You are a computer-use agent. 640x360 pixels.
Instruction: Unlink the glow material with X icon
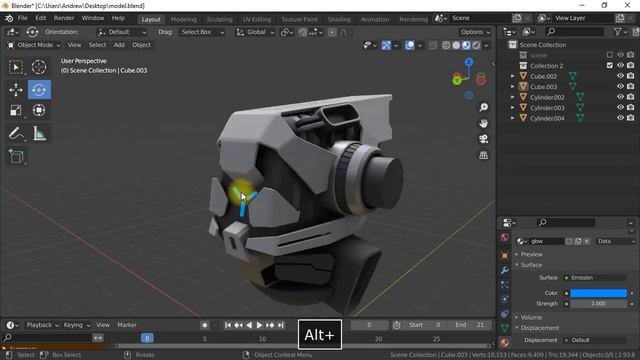(x=587, y=241)
